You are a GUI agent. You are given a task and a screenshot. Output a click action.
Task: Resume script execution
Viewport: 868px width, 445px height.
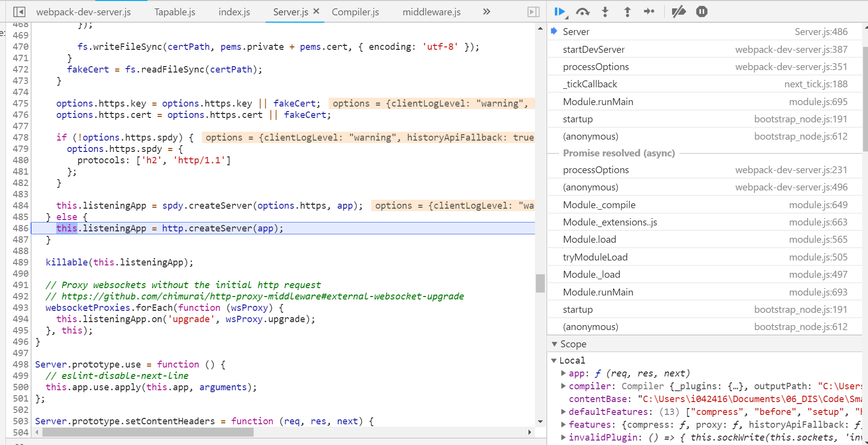(x=560, y=12)
